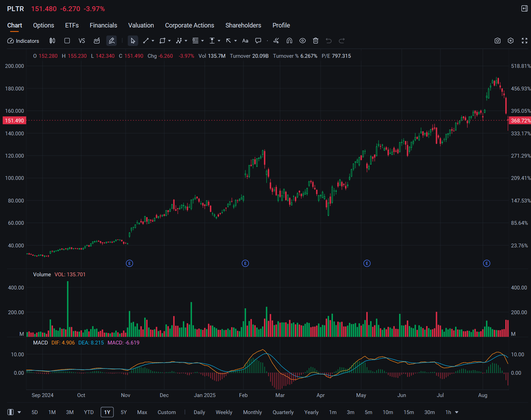Go to the Financials tab
The height and width of the screenshot is (420, 531).
pos(103,25)
